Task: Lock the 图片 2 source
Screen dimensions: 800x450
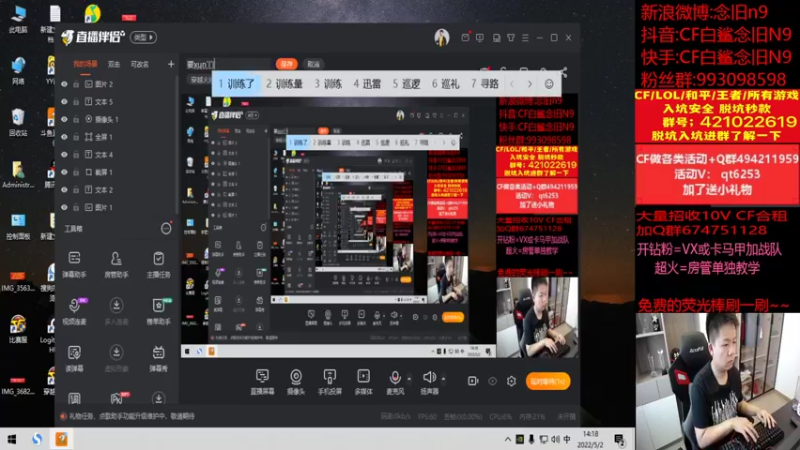Action: 76,84
